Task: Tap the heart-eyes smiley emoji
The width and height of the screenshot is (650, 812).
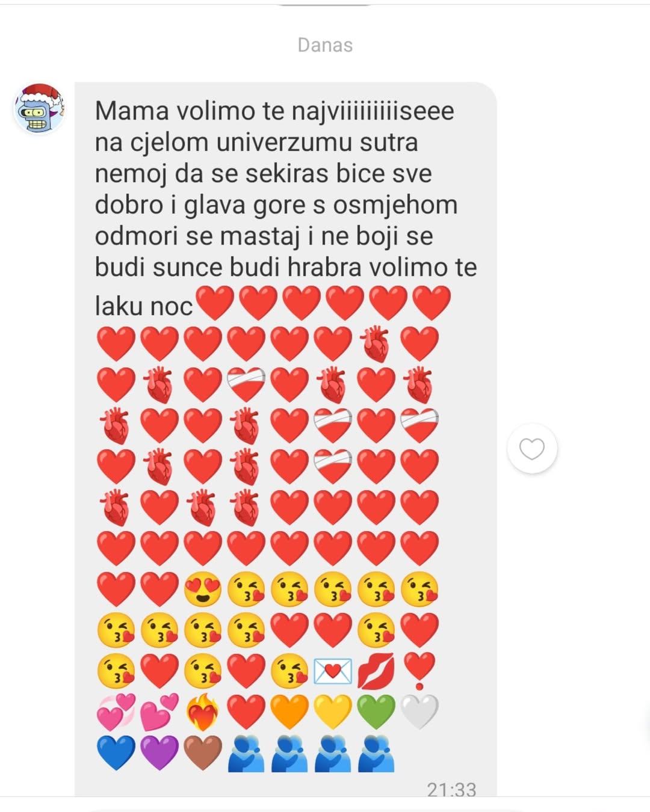Action: (x=203, y=589)
